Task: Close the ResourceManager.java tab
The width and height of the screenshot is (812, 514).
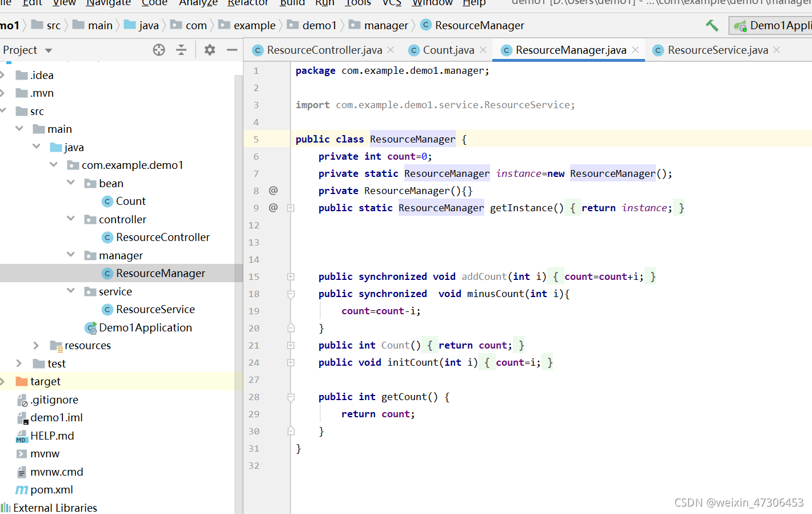Action: (635, 50)
